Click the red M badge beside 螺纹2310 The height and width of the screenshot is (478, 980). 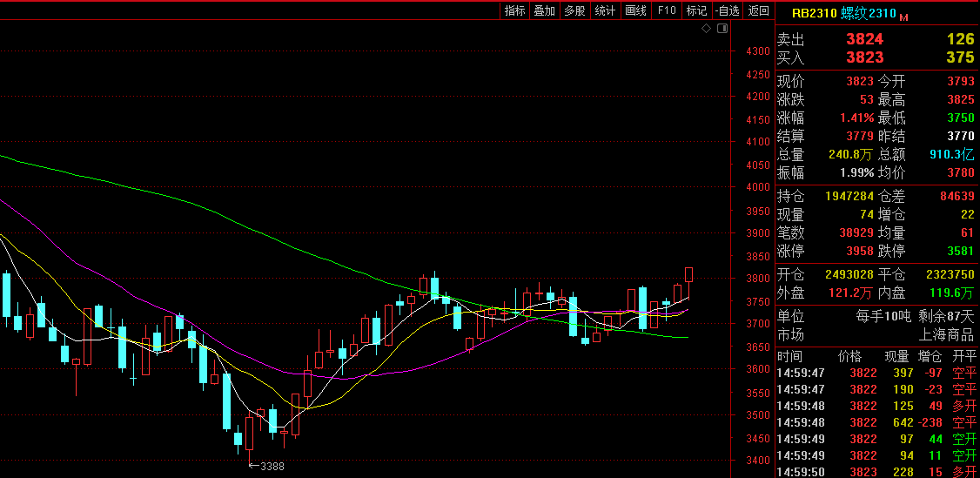click(903, 17)
